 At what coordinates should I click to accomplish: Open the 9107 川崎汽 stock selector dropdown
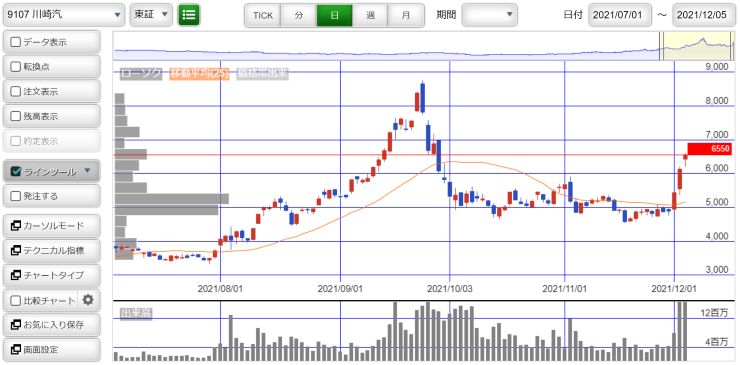[x=64, y=15]
